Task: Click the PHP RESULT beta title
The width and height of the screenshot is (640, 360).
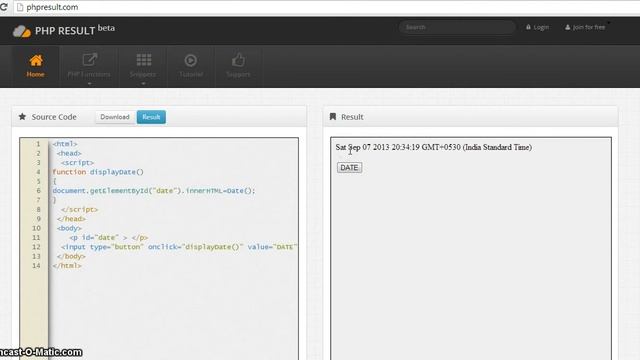Action: (x=75, y=30)
